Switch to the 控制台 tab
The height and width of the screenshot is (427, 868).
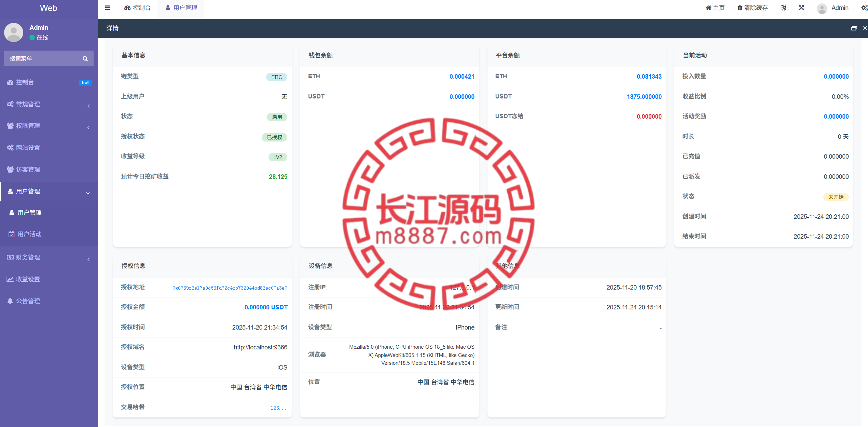[137, 8]
